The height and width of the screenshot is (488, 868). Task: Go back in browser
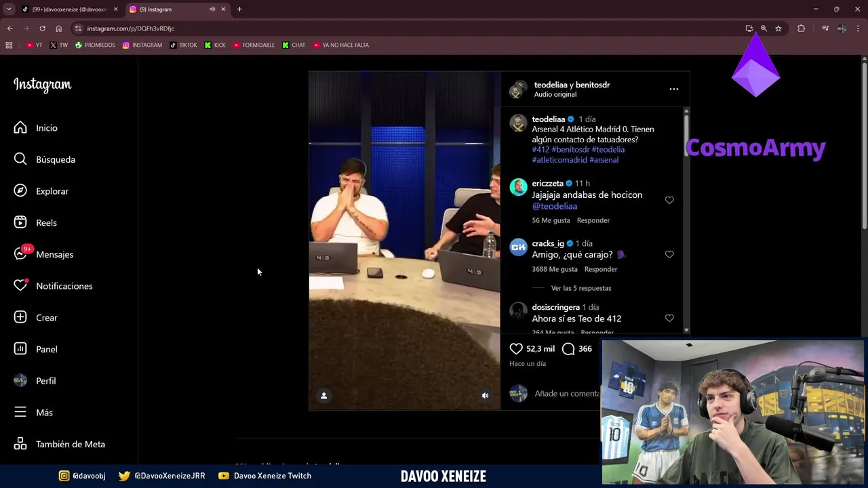click(x=9, y=28)
